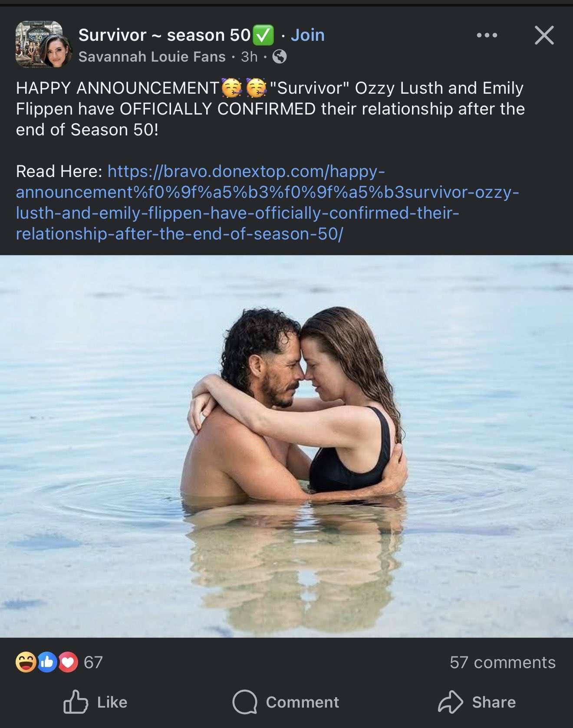Click the green verified checkmark badge

coord(263,35)
